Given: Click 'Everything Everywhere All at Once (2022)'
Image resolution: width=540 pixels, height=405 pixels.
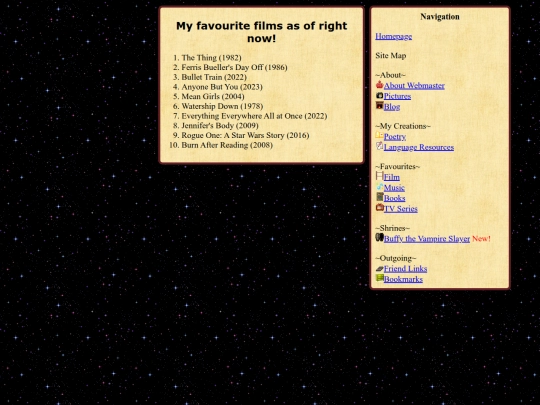Looking at the screenshot, I should (254, 116).
